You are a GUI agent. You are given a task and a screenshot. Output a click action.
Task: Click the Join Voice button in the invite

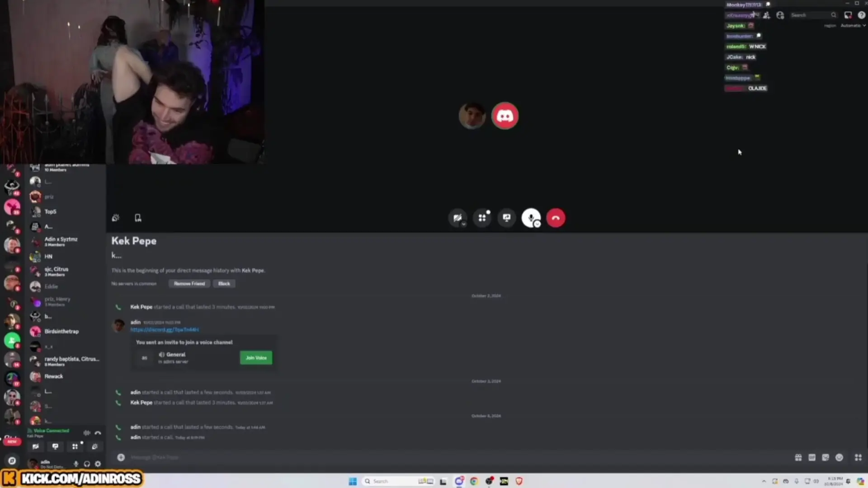click(x=256, y=357)
